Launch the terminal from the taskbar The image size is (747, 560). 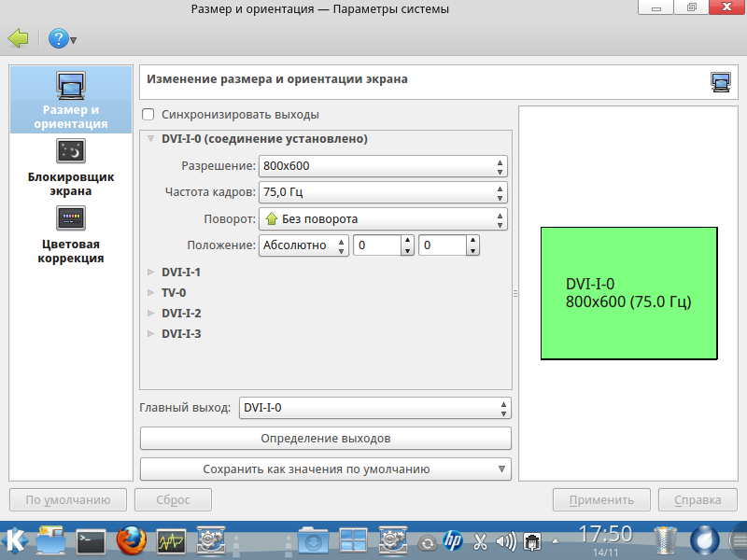pyautogui.click(x=91, y=542)
